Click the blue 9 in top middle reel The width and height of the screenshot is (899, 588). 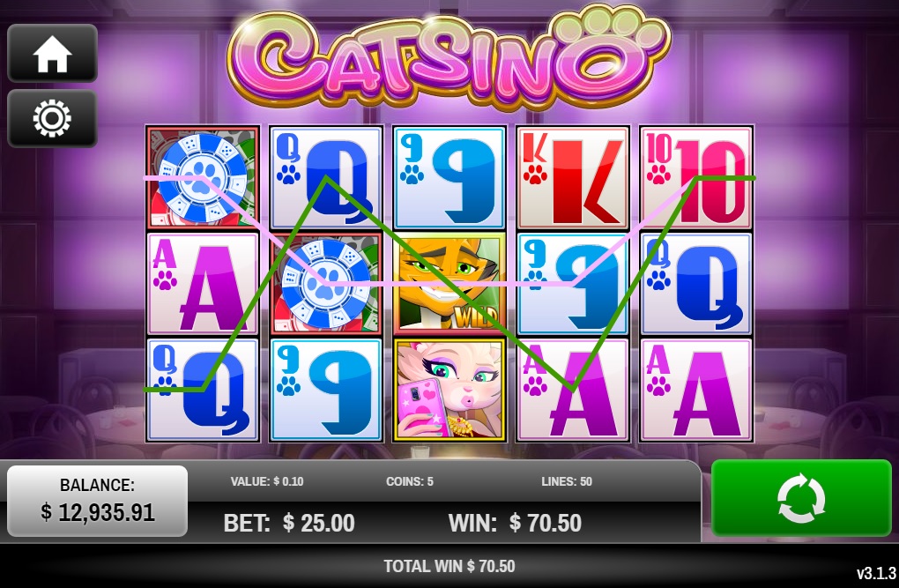(449, 177)
